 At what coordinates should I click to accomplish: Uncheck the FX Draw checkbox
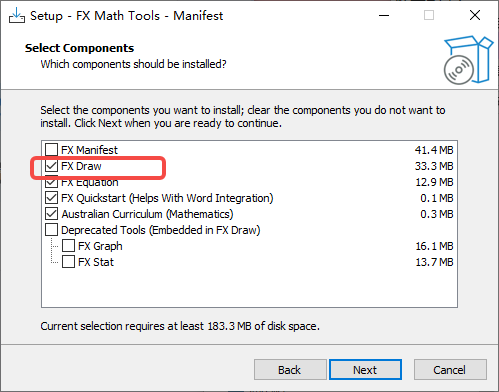pyautogui.click(x=51, y=166)
